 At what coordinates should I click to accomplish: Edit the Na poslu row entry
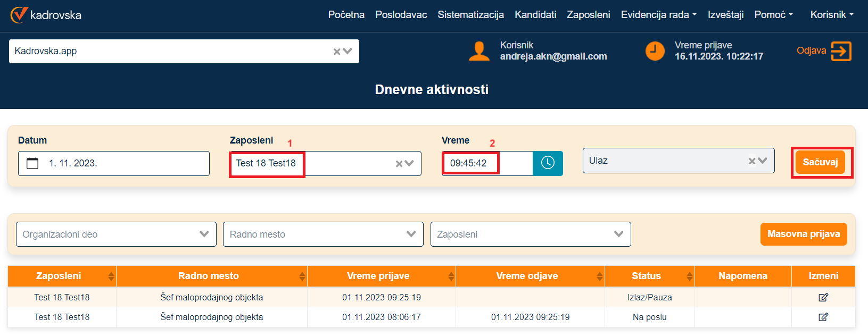(823, 317)
